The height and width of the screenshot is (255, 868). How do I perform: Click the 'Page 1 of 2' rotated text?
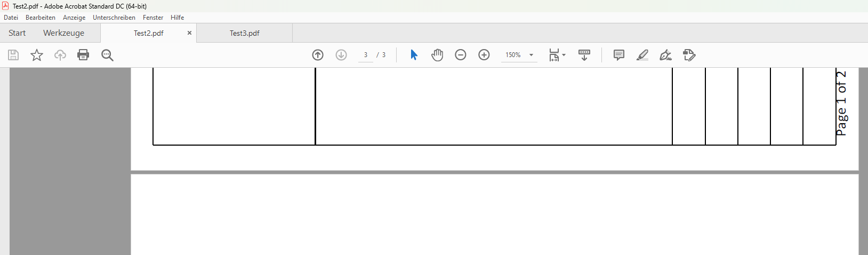pos(841,103)
